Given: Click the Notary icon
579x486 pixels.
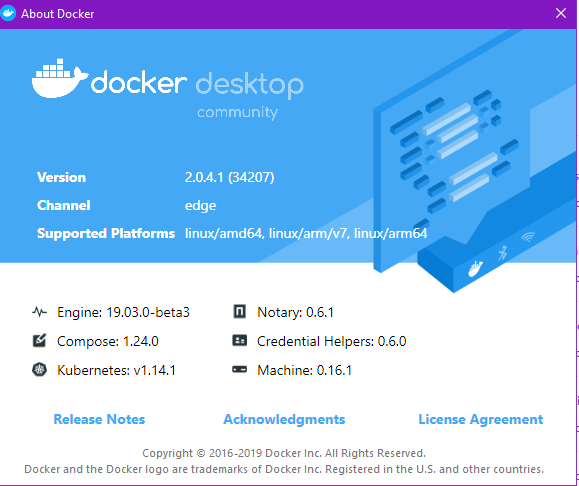Looking at the screenshot, I should [x=240, y=312].
